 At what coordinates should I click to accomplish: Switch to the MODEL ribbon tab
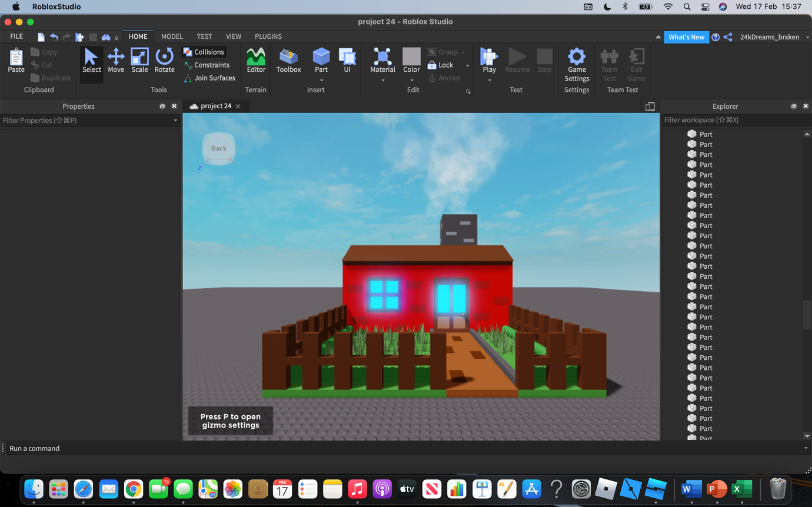pos(172,36)
